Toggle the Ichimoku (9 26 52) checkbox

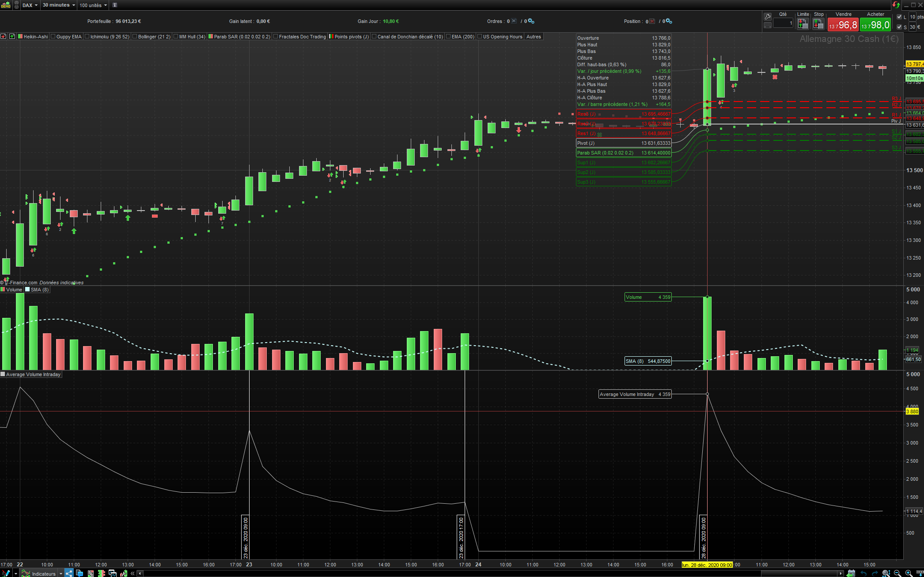pos(87,37)
